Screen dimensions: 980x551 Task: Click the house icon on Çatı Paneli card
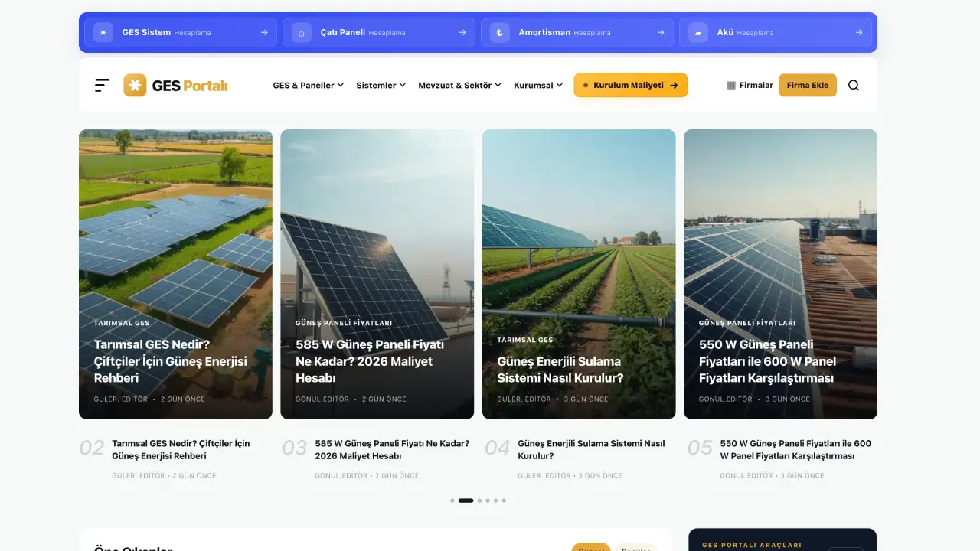301,33
